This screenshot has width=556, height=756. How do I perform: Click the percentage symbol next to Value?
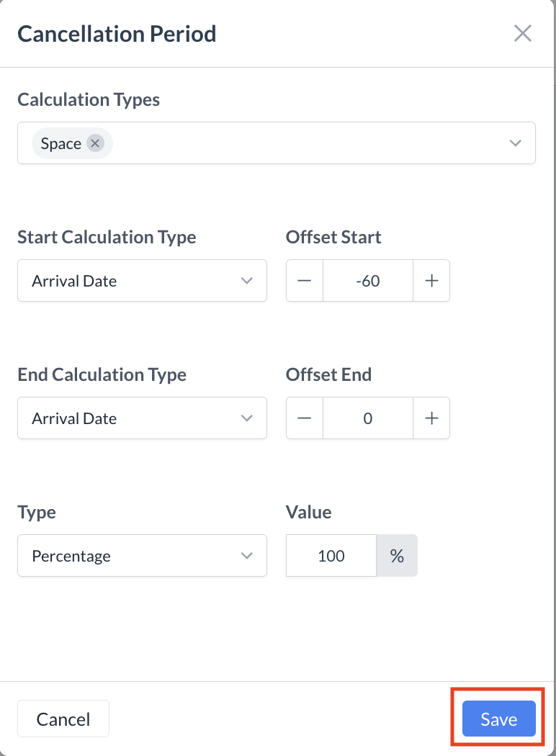[x=397, y=556]
